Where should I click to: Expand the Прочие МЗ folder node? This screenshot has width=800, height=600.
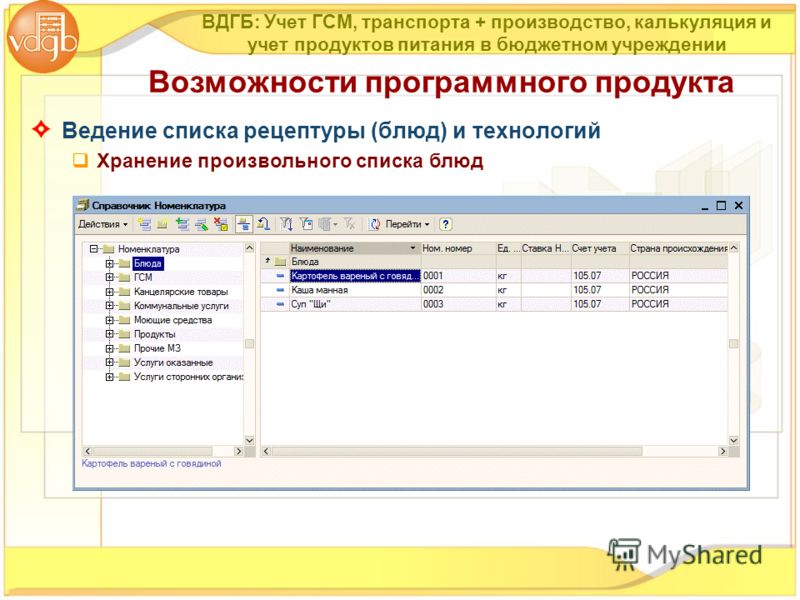(109, 348)
